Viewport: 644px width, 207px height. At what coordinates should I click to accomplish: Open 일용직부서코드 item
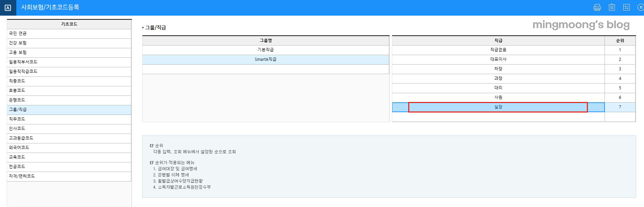click(69, 62)
